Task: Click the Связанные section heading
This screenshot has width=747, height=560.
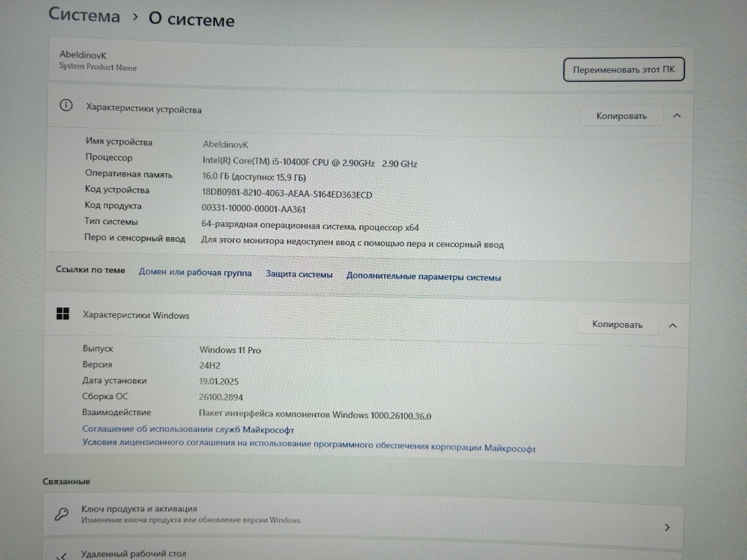Action: click(x=66, y=481)
